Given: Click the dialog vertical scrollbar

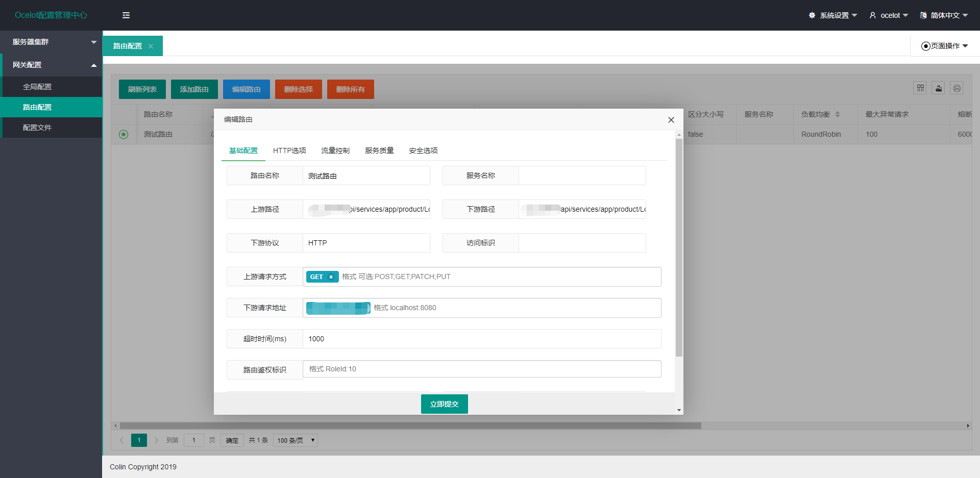Looking at the screenshot, I should pos(679,247).
